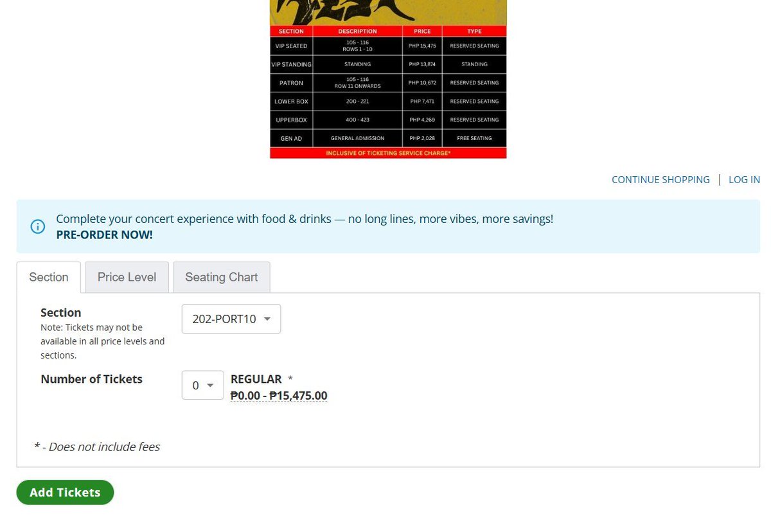Open the Number of Tickets quantity dropdown

[203, 386]
